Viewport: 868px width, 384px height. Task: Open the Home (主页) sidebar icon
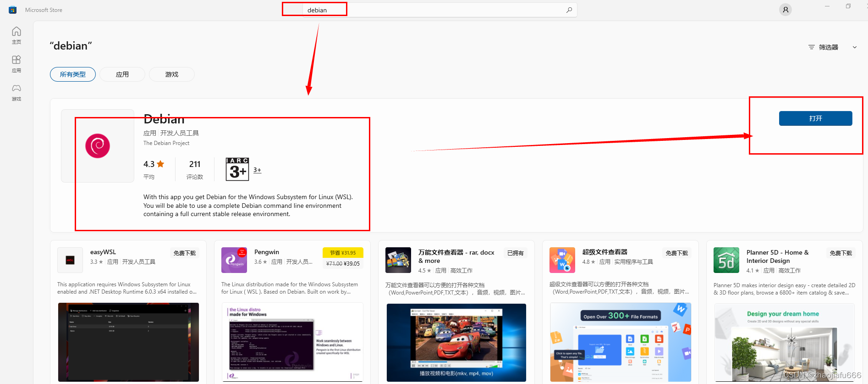click(x=16, y=35)
